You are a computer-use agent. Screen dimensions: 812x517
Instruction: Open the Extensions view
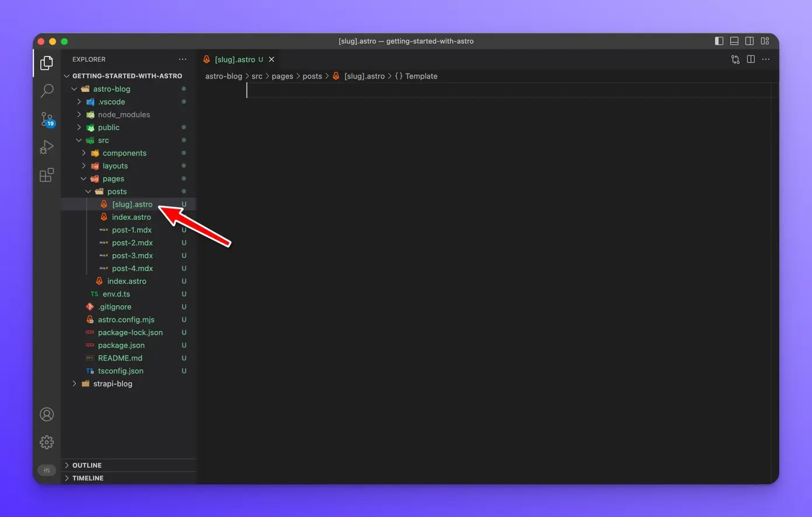point(47,175)
